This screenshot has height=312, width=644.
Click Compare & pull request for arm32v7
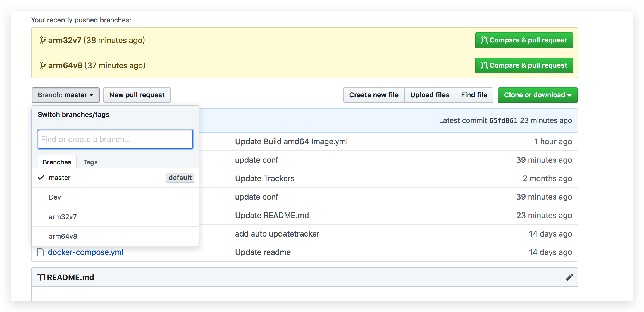[x=524, y=40]
